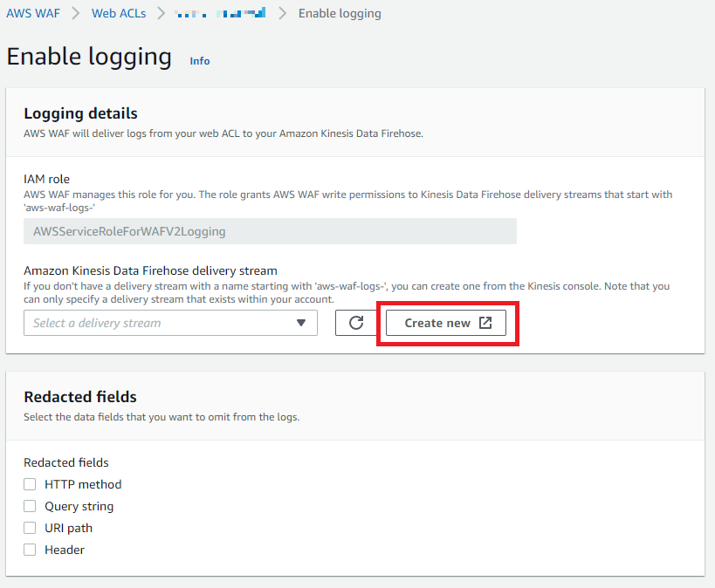Image resolution: width=715 pixels, height=588 pixels.
Task: Enable the HTTP method redaction checkbox
Action: tap(30, 484)
